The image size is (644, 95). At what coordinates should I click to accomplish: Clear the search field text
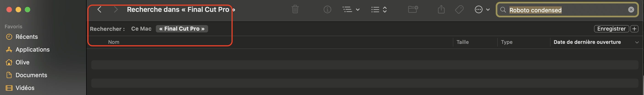(x=631, y=9)
